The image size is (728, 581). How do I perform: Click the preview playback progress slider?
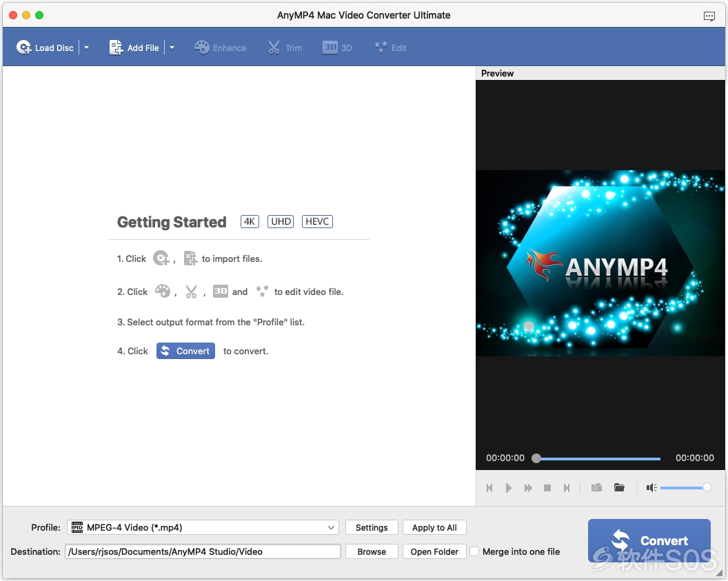coord(598,458)
